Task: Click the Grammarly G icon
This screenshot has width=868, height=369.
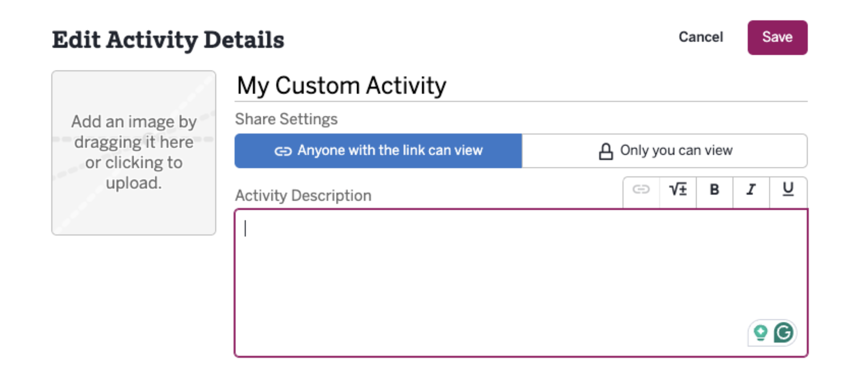Action: (x=784, y=333)
